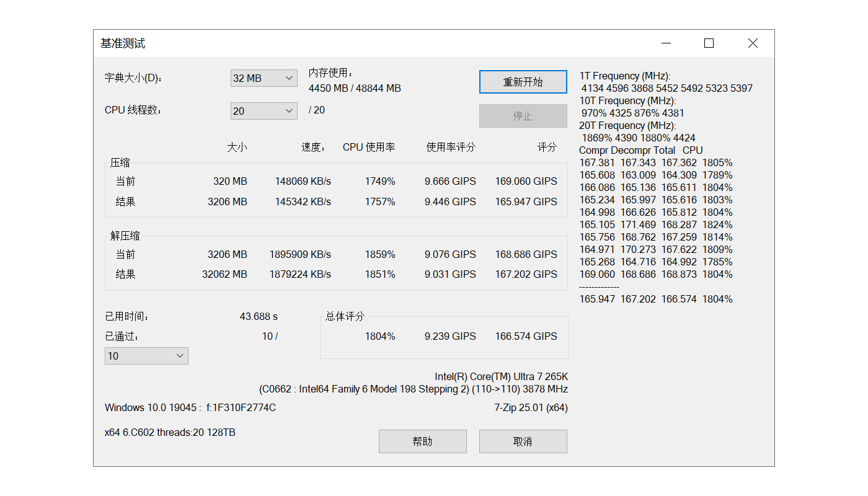Viewport: 868px width, 496px height.
Task: Click the 压缩 result rating 165.947 GIPS
Action: click(x=526, y=201)
